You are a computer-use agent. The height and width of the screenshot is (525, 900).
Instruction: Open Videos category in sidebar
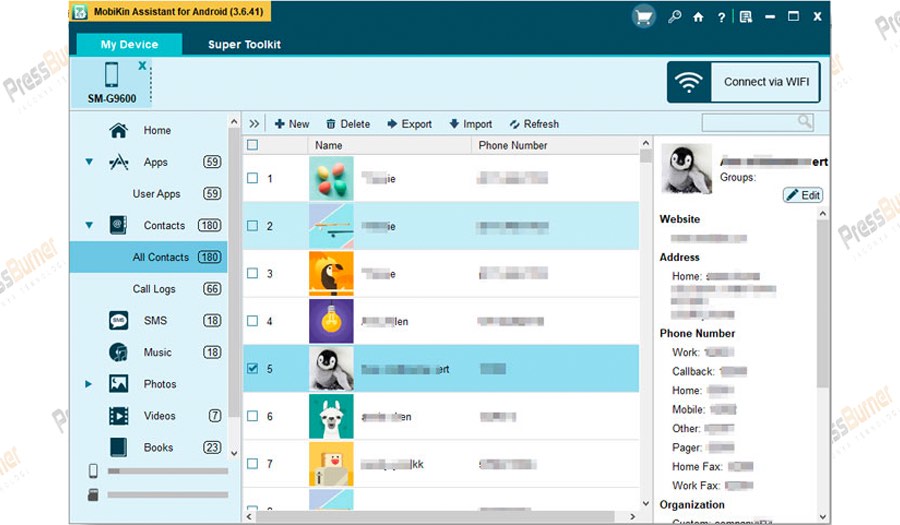point(158,416)
